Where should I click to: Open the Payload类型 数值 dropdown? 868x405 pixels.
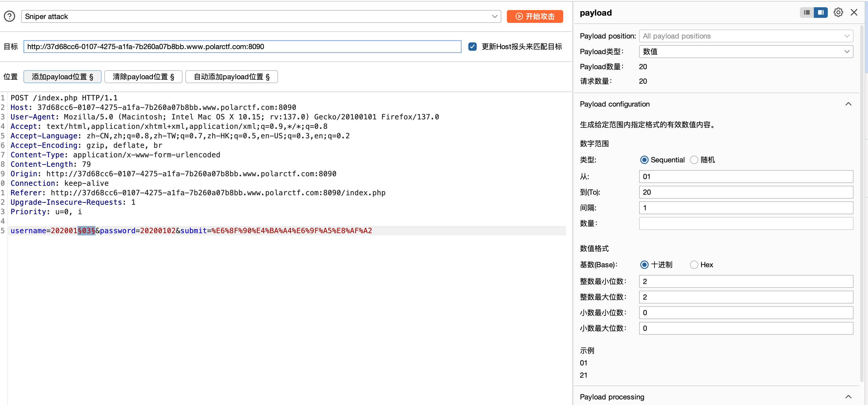(x=746, y=52)
